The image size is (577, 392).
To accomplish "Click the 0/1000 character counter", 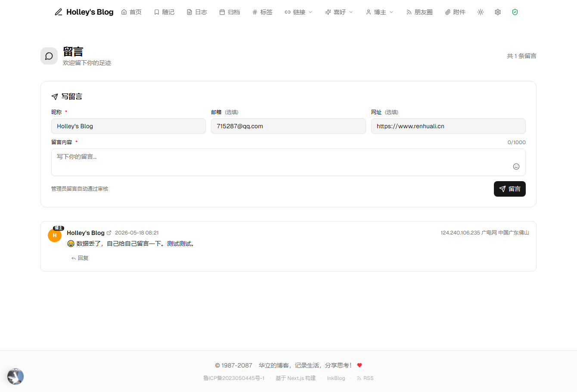I will point(517,142).
